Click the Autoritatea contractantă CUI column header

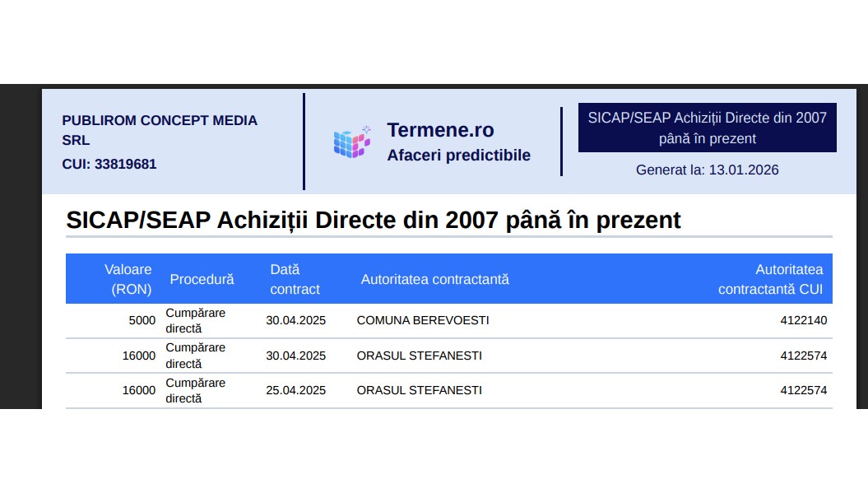point(769,279)
